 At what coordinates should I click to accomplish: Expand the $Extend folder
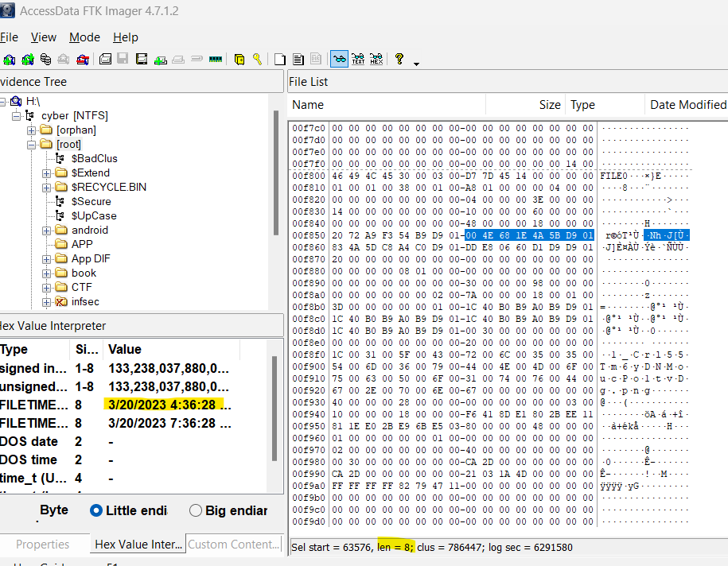pyautogui.click(x=46, y=173)
